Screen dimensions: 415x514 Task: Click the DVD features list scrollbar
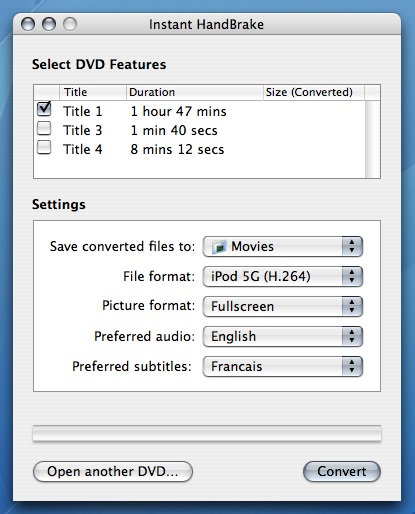(x=372, y=139)
